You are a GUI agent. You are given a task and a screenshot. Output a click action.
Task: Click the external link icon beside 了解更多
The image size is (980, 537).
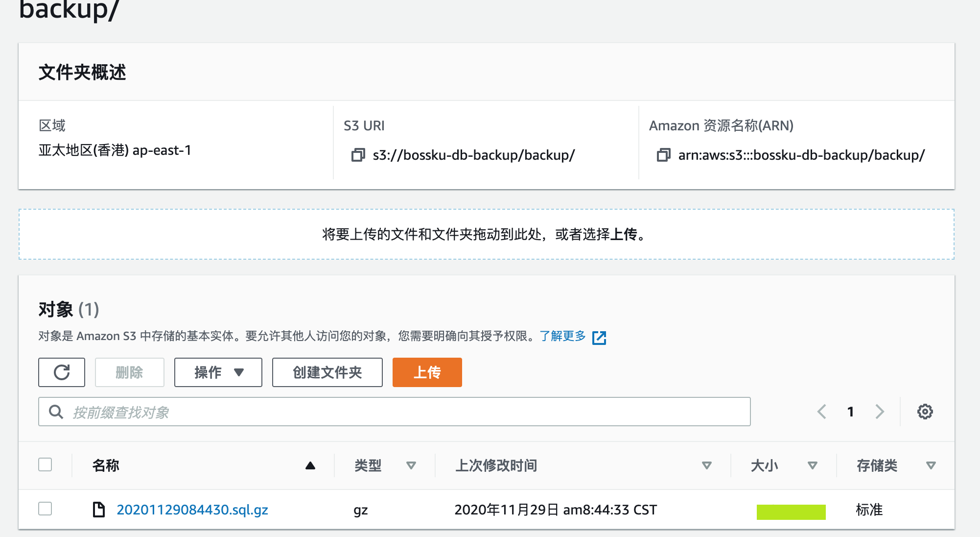(x=599, y=338)
